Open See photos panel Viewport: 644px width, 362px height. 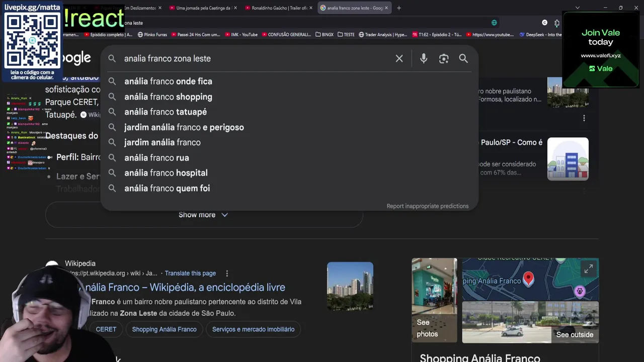434,300
